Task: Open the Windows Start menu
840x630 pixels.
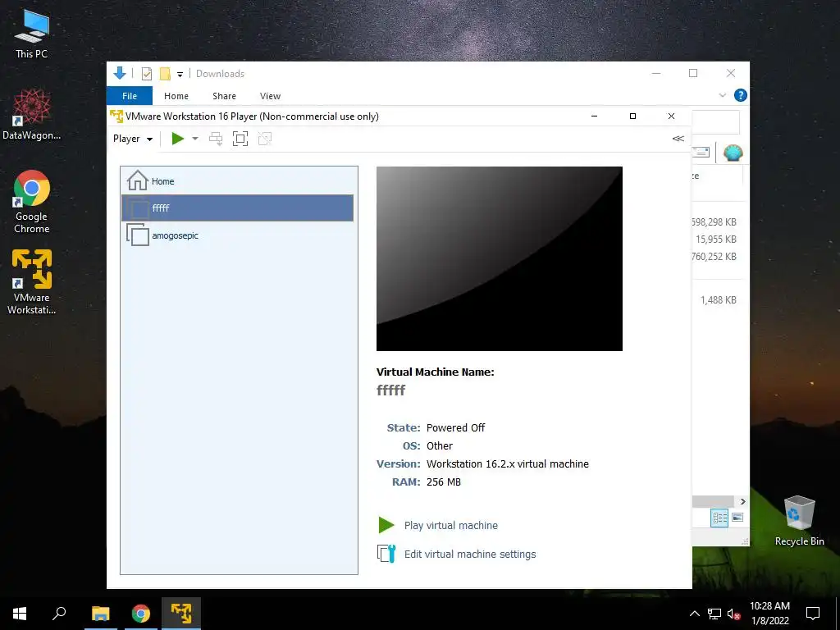Action: (x=20, y=614)
